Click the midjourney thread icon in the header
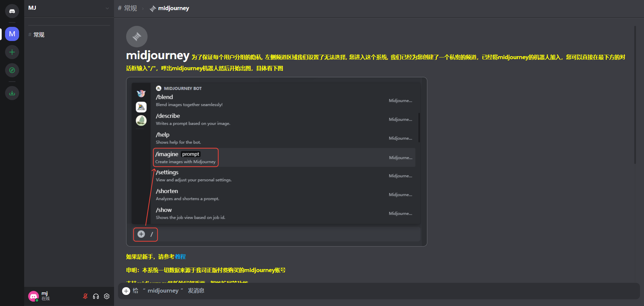 click(153, 8)
